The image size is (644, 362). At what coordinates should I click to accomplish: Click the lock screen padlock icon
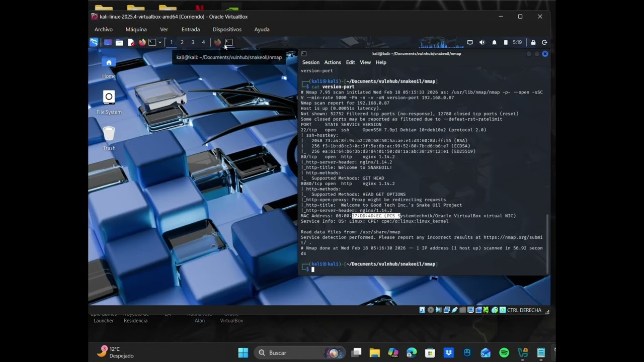(533, 42)
